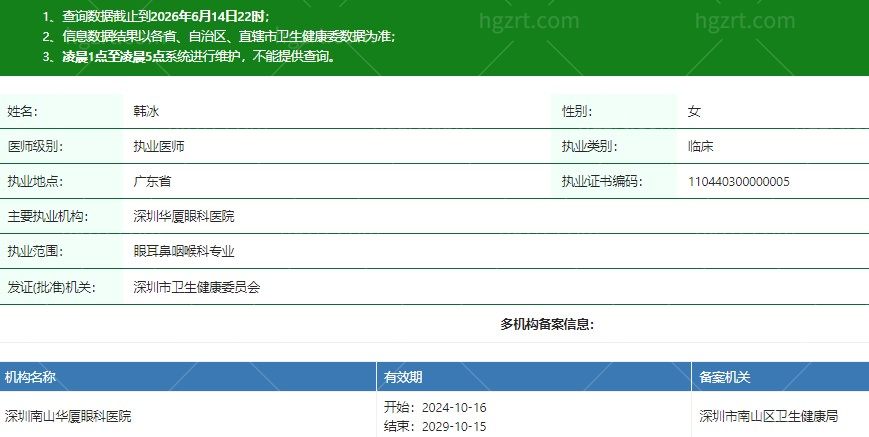
Task: Select the value 执业医师
Action: pos(159,146)
